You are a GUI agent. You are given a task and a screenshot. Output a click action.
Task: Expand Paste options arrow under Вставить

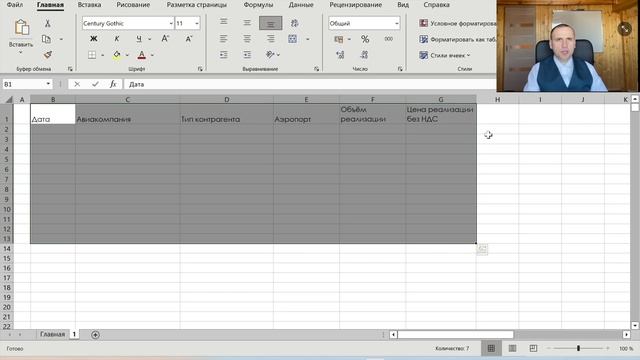click(21, 53)
